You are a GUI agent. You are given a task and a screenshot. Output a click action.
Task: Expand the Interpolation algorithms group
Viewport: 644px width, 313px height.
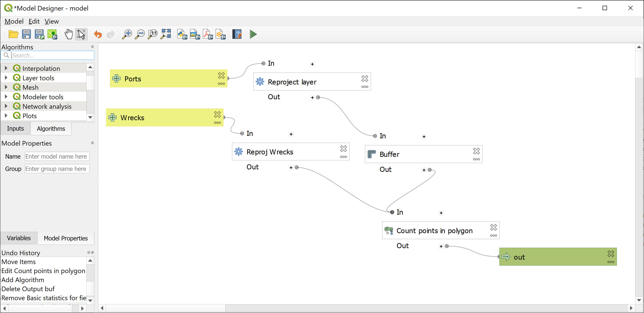tap(6, 68)
